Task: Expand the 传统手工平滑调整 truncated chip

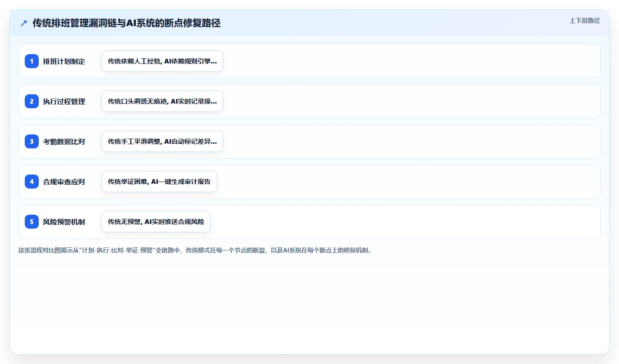Action: [x=162, y=141]
